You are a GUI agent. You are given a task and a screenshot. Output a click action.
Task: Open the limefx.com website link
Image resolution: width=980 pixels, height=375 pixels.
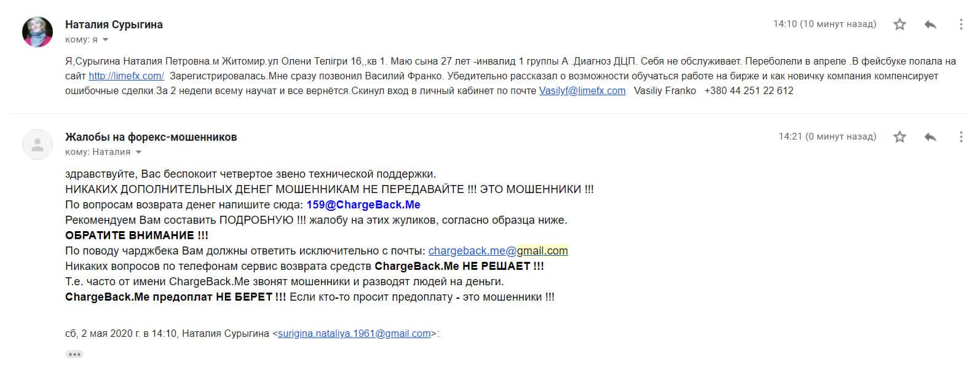click(x=126, y=76)
